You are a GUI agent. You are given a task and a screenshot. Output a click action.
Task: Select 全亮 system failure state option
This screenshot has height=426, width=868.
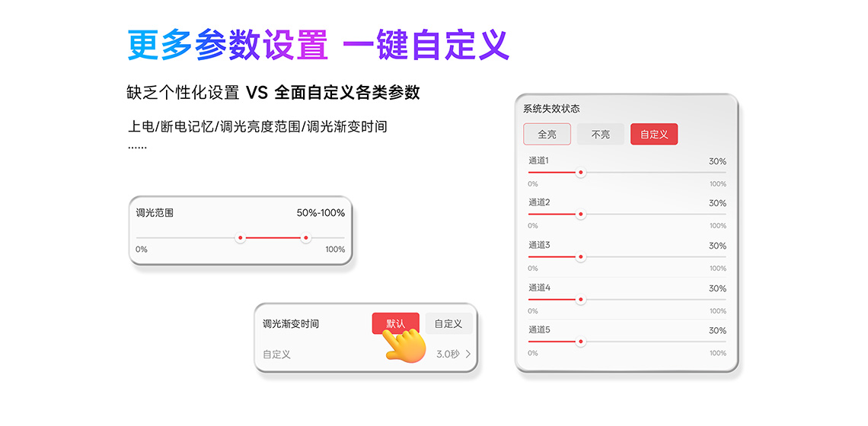tap(547, 135)
